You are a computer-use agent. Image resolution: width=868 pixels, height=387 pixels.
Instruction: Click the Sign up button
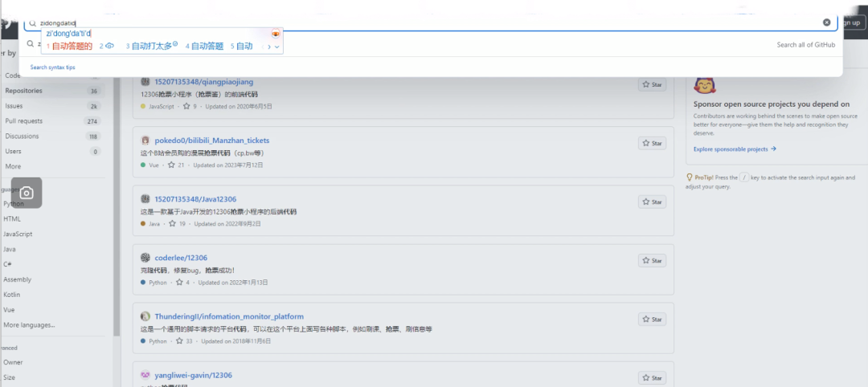[x=853, y=22]
